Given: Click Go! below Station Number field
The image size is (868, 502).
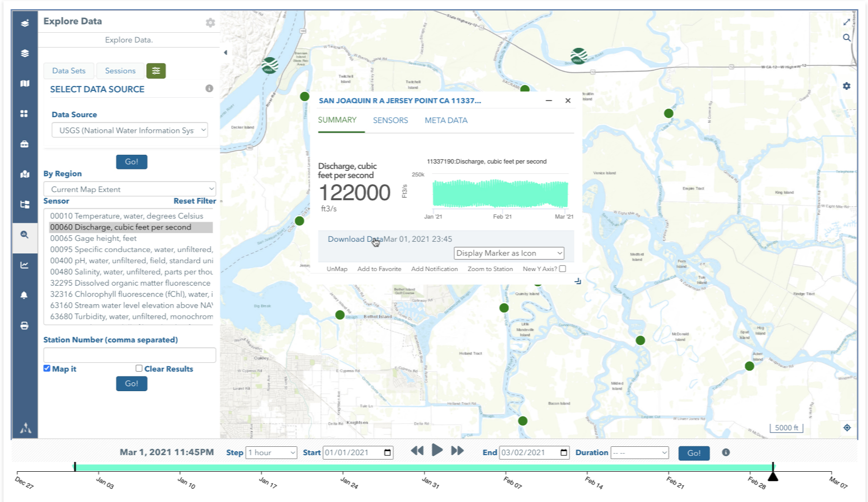Looking at the screenshot, I should [132, 383].
